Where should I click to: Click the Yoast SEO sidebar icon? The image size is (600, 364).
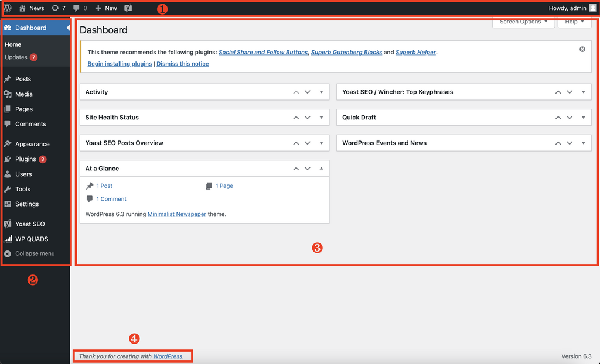tap(7, 224)
